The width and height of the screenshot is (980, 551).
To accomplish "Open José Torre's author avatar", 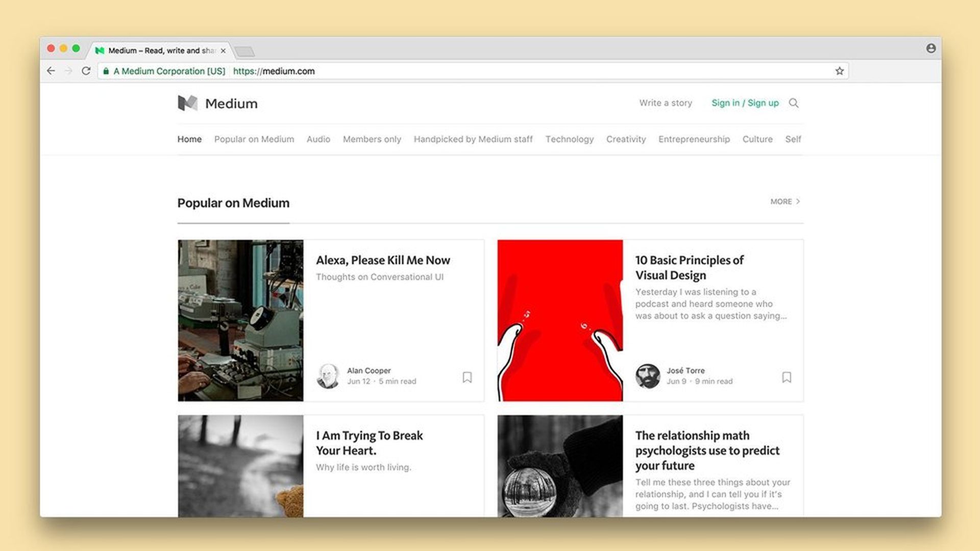I will coord(648,376).
